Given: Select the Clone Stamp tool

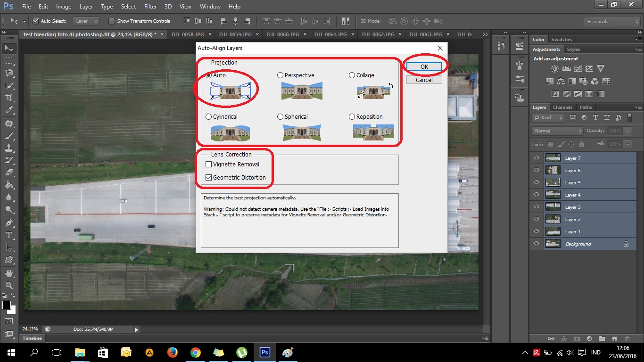Looking at the screenshot, I should pos(9,148).
